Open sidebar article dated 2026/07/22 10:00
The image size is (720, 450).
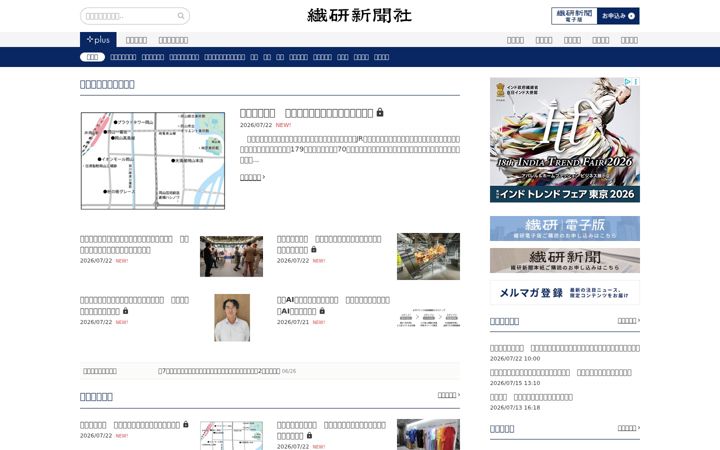565,348
